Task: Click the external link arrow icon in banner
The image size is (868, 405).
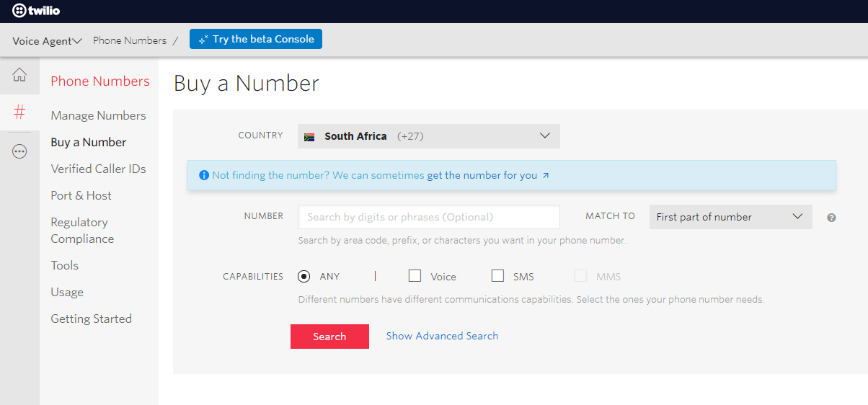Action: [x=546, y=175]
